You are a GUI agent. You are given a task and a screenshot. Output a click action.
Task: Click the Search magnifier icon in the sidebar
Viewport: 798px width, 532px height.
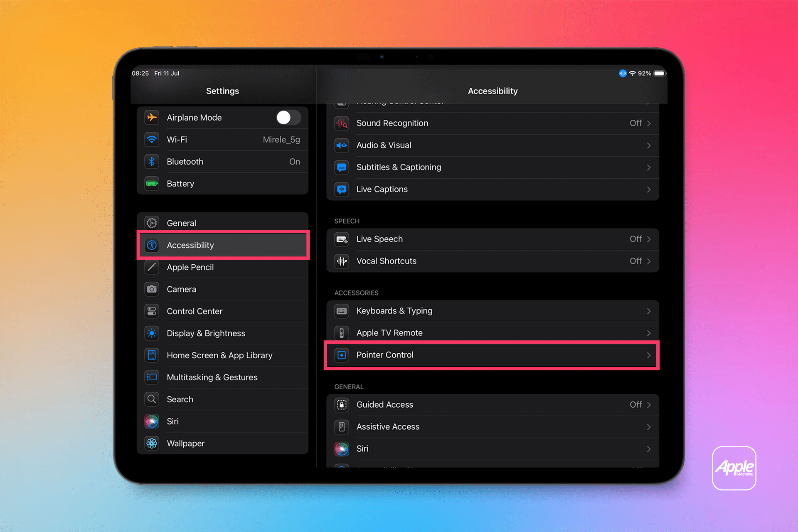(152, 399)
